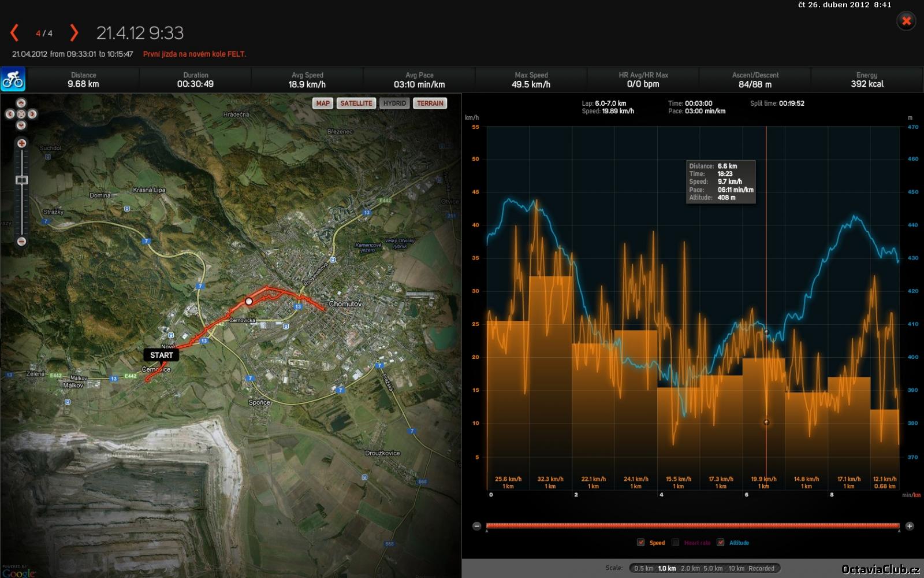Go to the next workout with right arrow
The width and height of the screenshot is (924, 578).
[x=74, y=33]
